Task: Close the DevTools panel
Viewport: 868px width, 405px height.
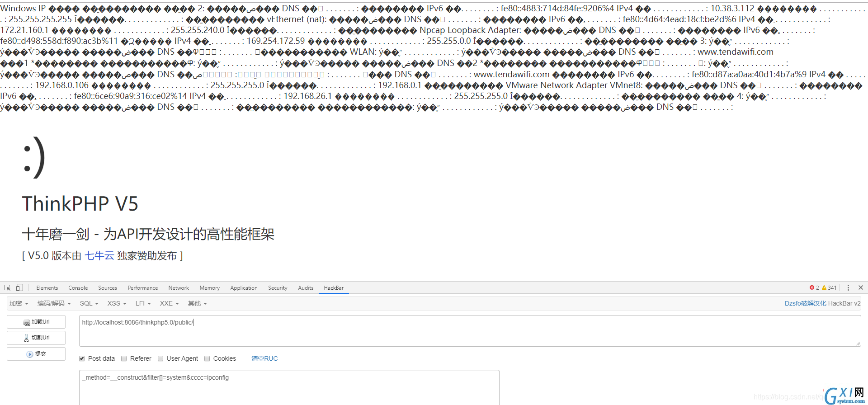Action: point(861,287)
